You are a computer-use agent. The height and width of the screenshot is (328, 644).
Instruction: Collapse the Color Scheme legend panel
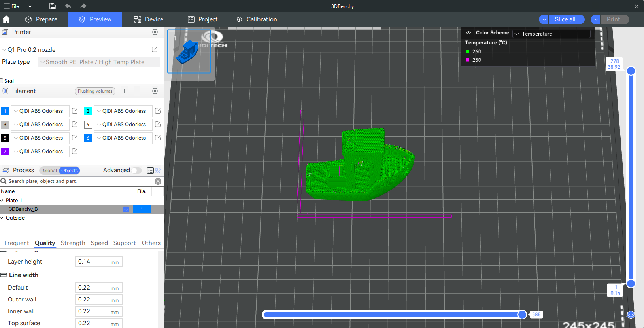point(468,33)
